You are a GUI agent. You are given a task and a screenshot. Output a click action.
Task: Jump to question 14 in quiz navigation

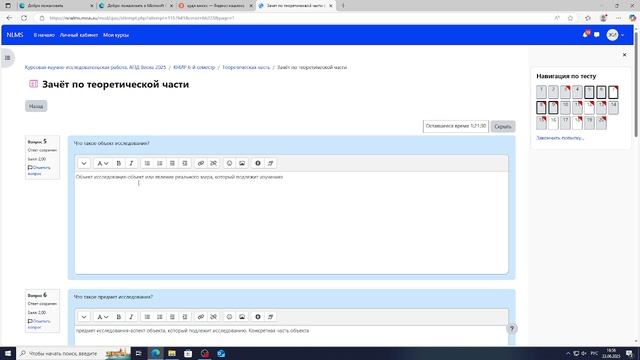point(613,107)
